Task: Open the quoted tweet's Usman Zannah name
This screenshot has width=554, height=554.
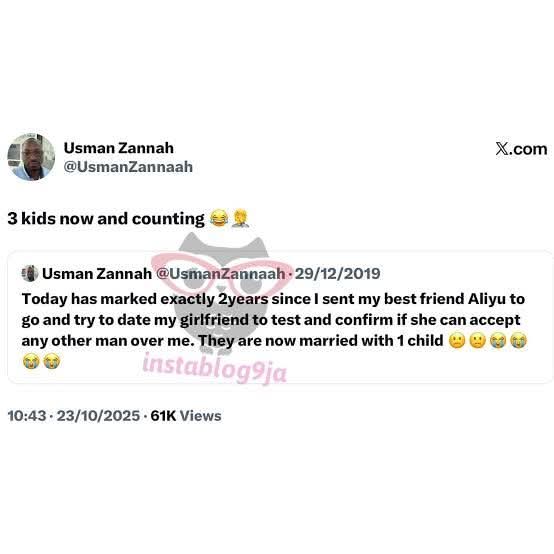Action: coord(97,273)
